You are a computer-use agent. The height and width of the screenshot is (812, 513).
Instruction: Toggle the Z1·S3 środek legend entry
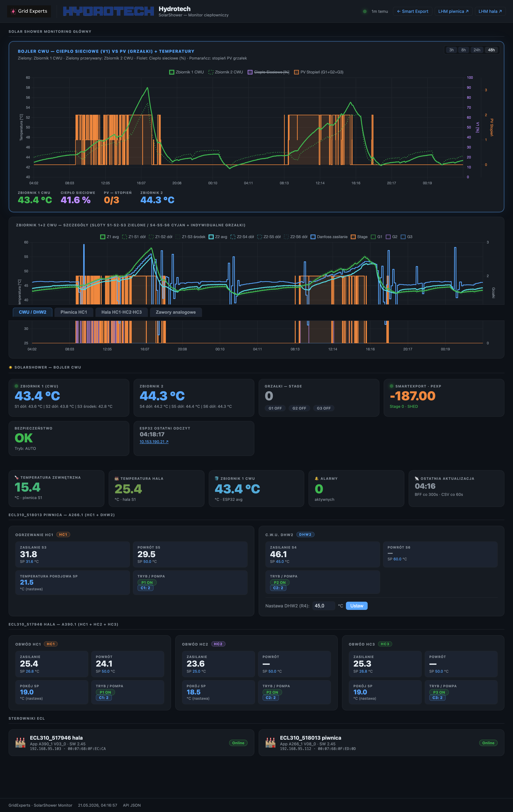[x=190, y=237]
